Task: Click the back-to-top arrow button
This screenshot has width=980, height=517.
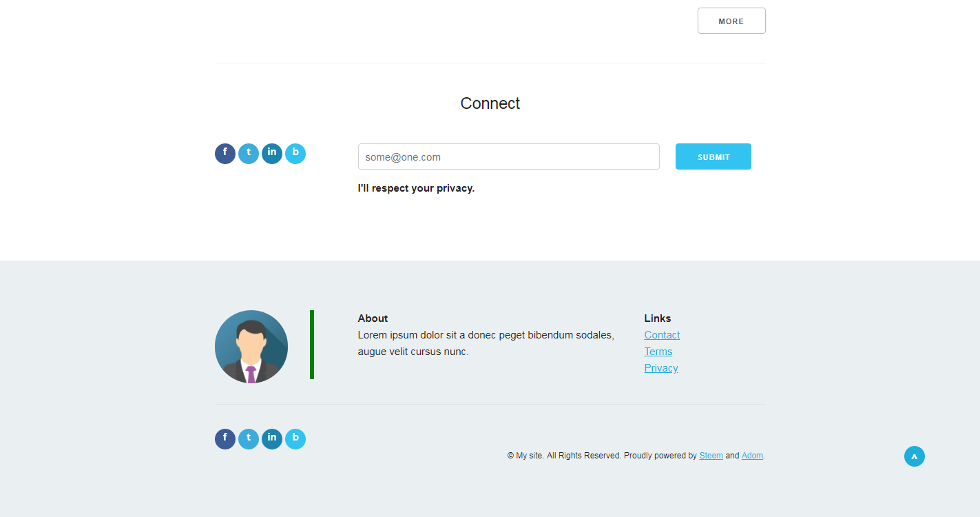Action: pos(915,456)
